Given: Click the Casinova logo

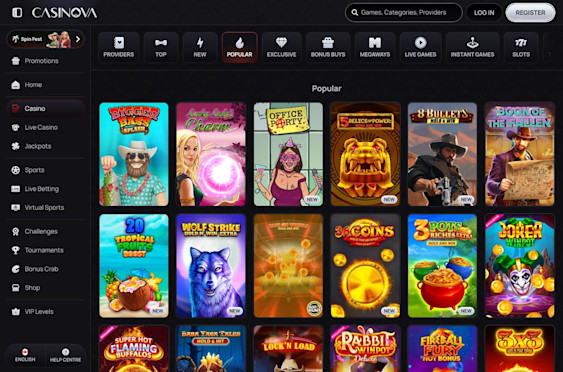Looking at the screenshot, I should (64, 13).
